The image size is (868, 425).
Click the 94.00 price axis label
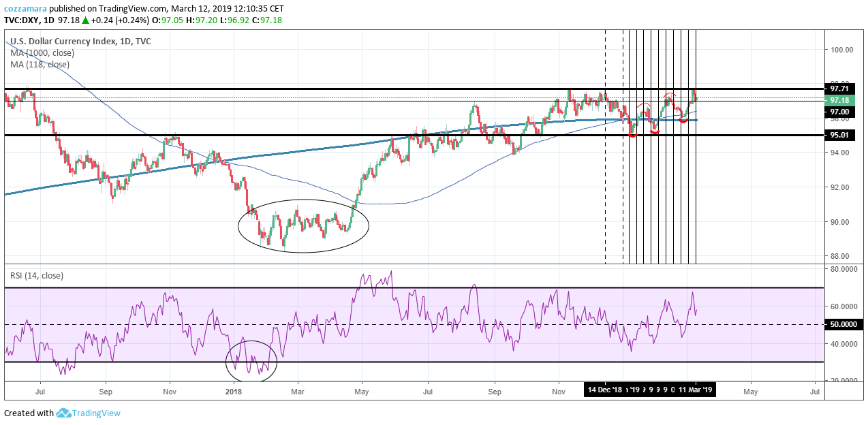click(x=839, y=153)
